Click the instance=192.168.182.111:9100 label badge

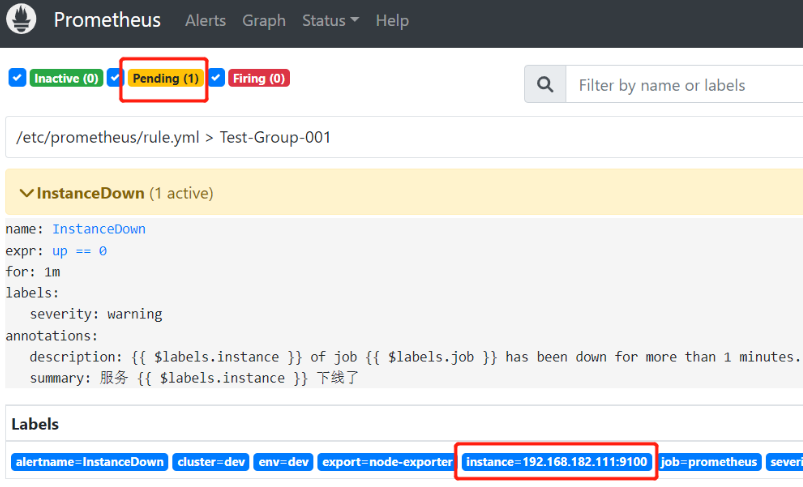557,462
